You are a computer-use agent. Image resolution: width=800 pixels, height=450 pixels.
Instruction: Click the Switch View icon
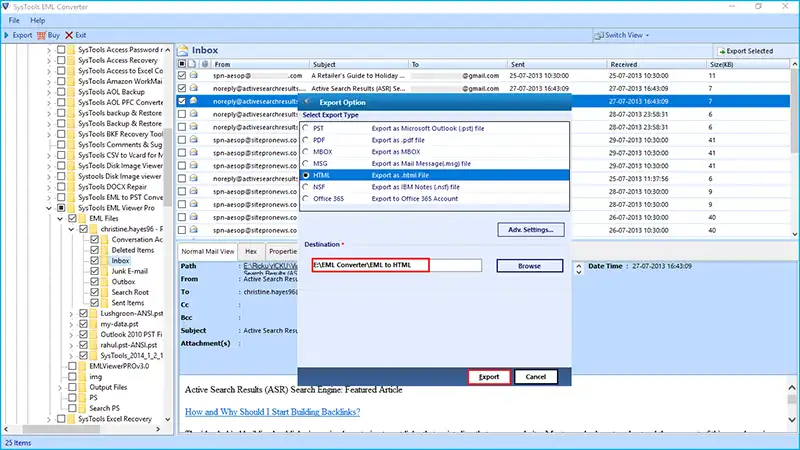[598, 35]
